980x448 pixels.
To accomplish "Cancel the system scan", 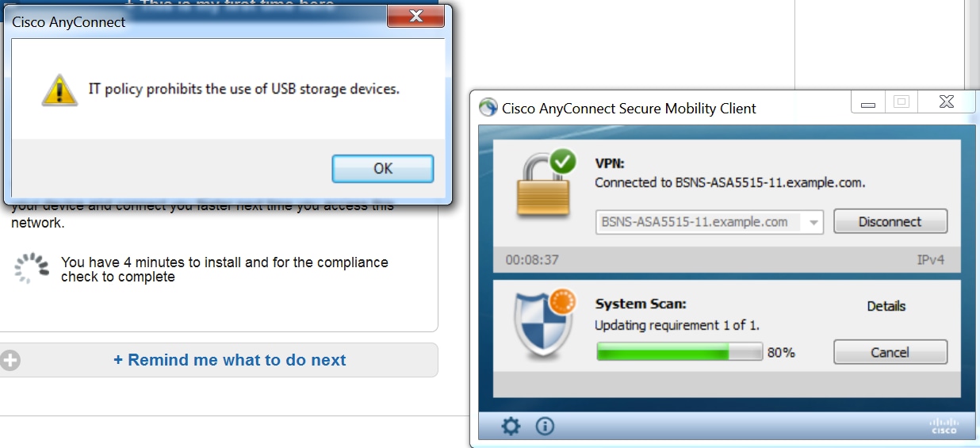I will pyautogui.click(x=890, y=352).
